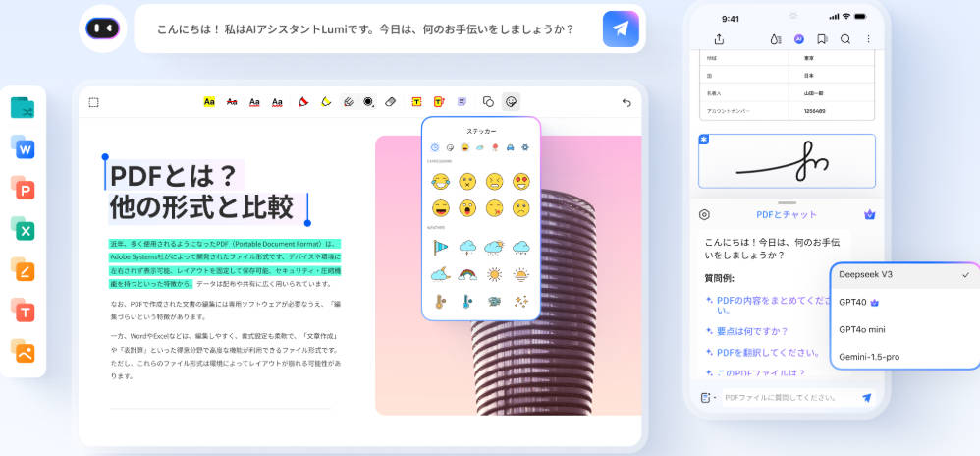The height and width of the screenshot is (456, 980).
Task: Tap the droplet watermark icon on phone
Action: click(776, 39)
